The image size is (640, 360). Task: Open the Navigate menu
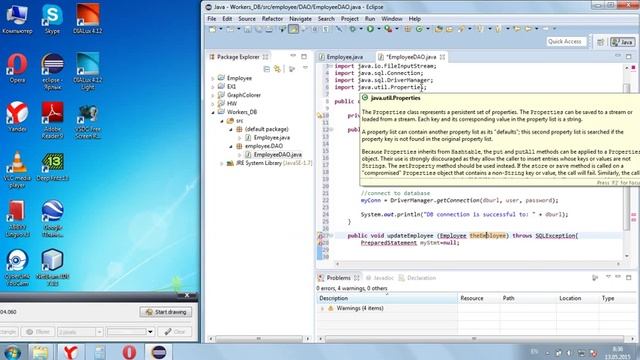point(300,19)
